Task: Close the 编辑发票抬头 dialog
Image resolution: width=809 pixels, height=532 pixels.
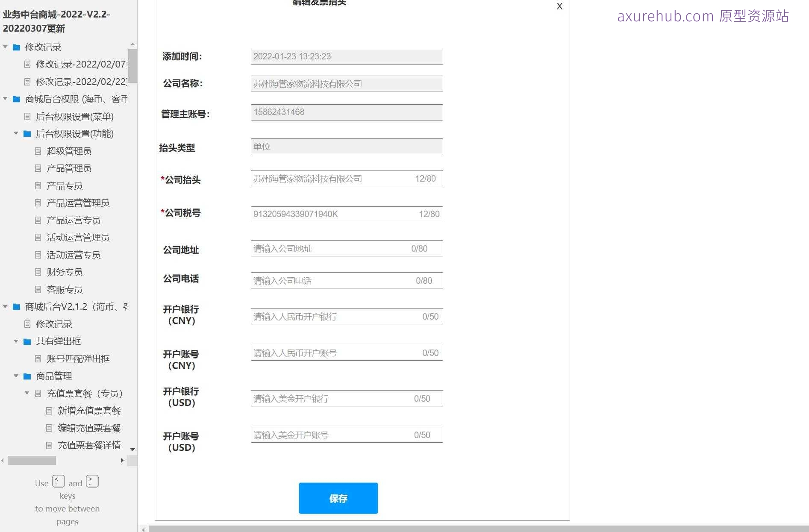Action: (x=559, y=6)
